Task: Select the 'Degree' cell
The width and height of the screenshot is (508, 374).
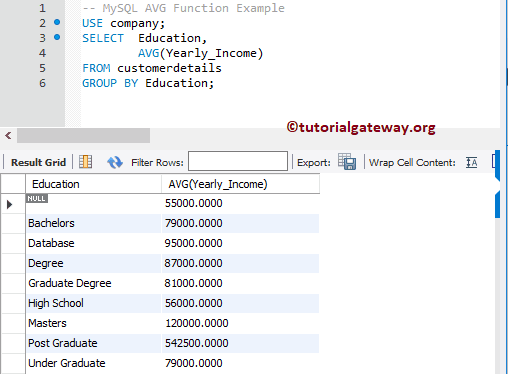Action: 93,263
